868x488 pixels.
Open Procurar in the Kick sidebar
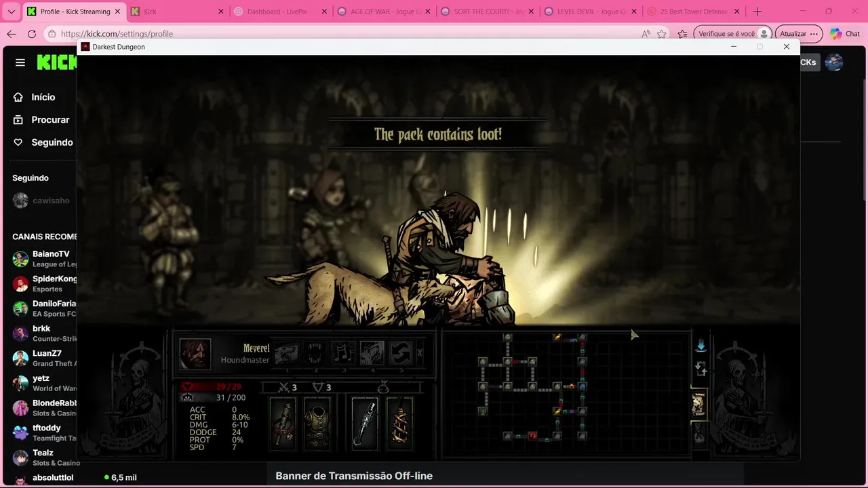click(42, 119)
